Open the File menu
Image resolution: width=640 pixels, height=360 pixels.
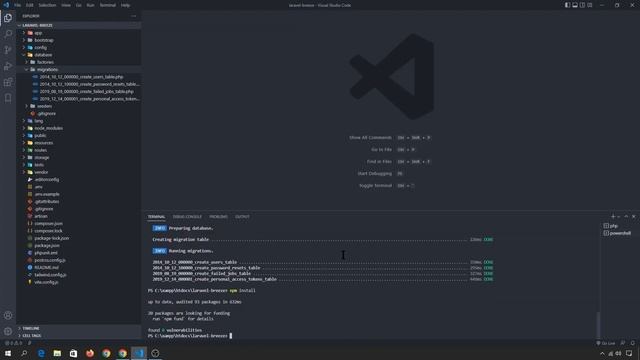click(x=18, y=5)
